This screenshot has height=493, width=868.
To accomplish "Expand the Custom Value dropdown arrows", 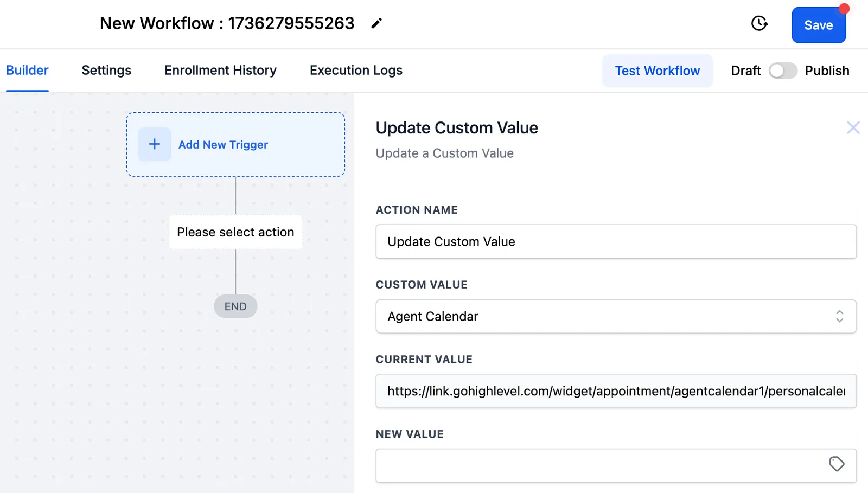I will (x=839, y=316).
